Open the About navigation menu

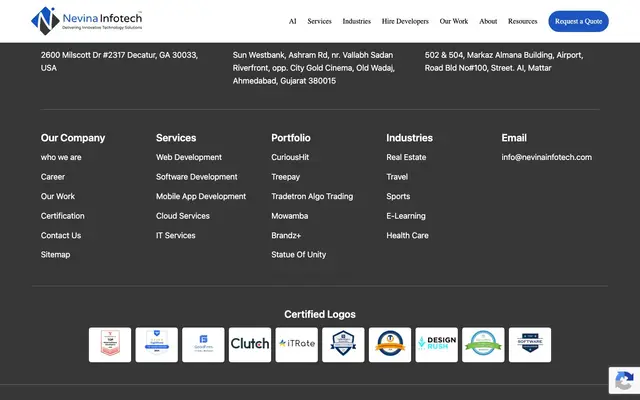point(488,21)
